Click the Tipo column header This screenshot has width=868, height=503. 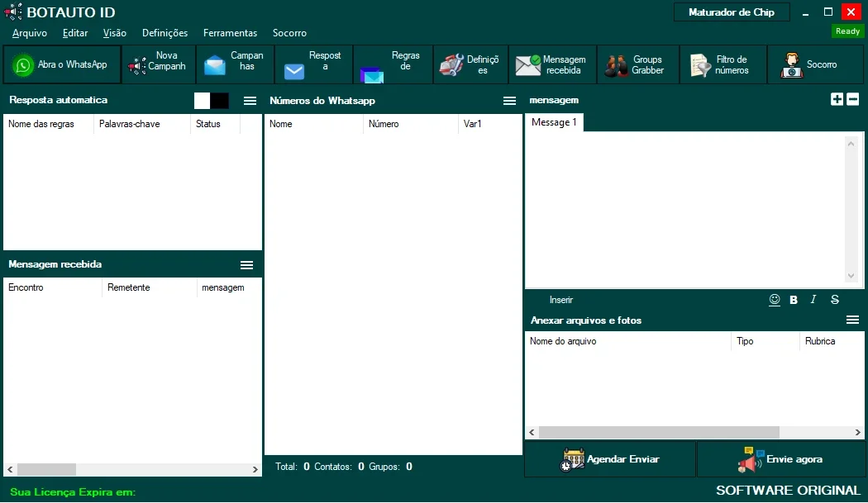(765, 341)
